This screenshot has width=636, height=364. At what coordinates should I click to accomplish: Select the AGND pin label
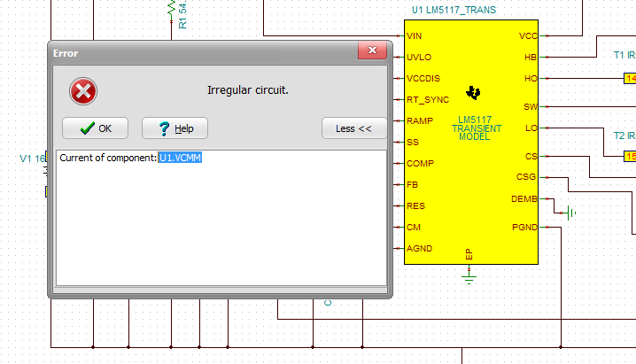419,249
